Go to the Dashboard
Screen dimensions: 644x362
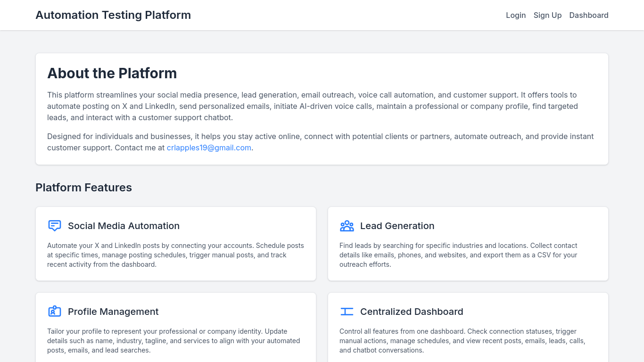pos(588,15)
